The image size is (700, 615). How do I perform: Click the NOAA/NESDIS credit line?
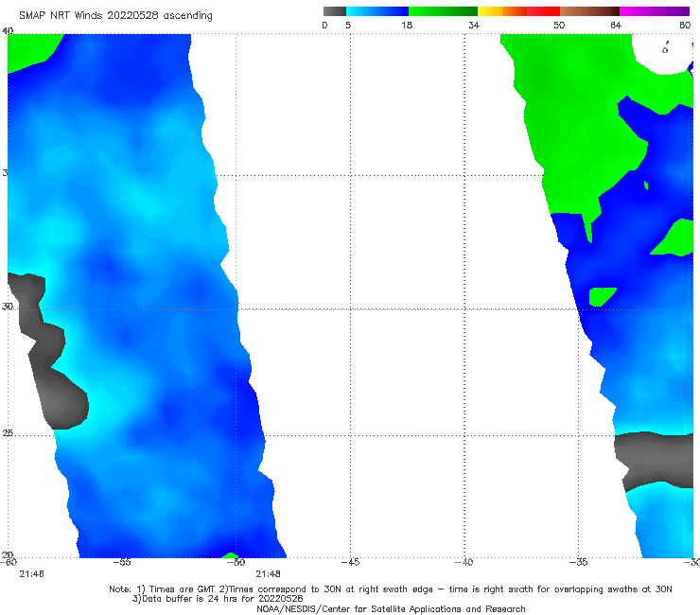point(391,608)
